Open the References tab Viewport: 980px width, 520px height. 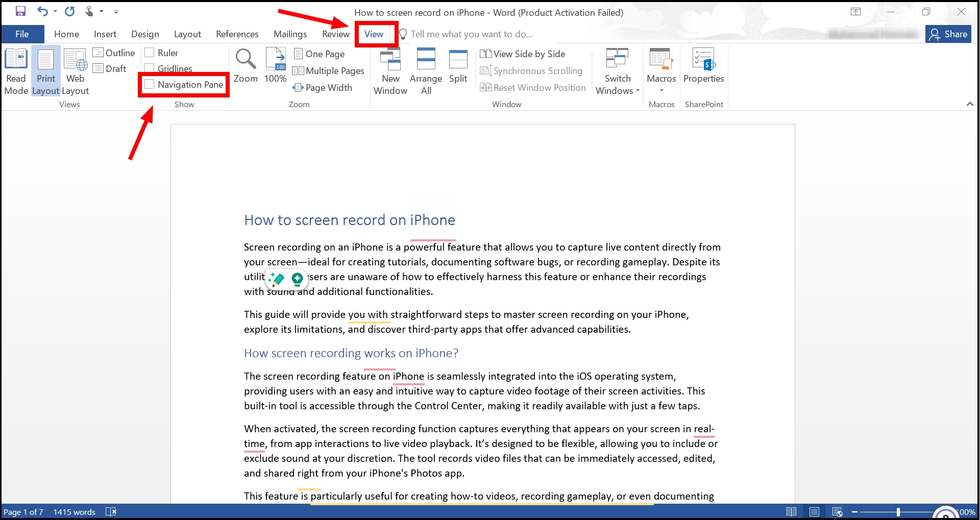pos(237,34)
